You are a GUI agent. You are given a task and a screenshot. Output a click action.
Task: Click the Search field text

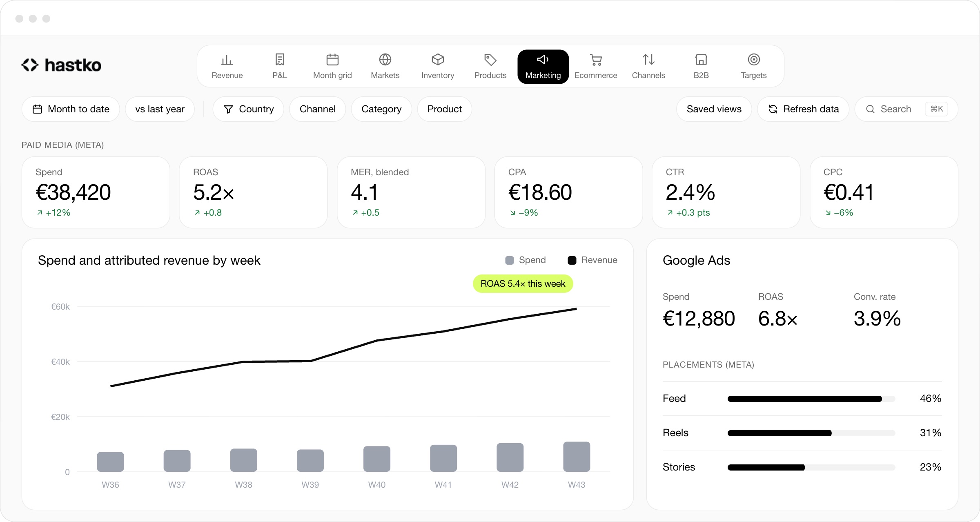[x=895, y=109]
